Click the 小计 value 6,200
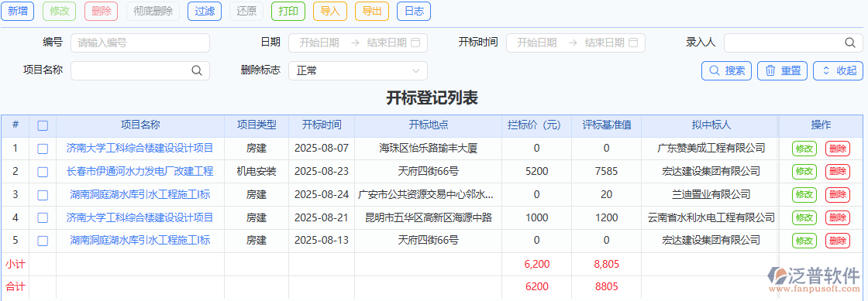868x301 pixels. point(536,264)
